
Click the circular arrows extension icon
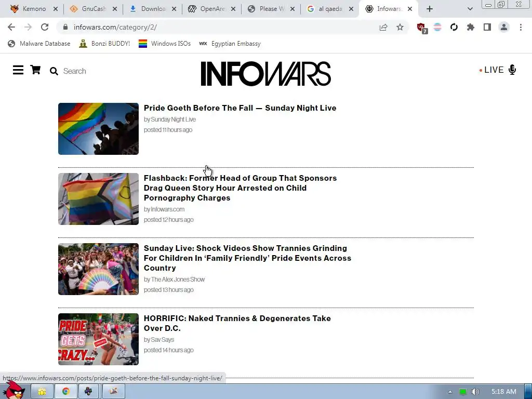(454, 27)
